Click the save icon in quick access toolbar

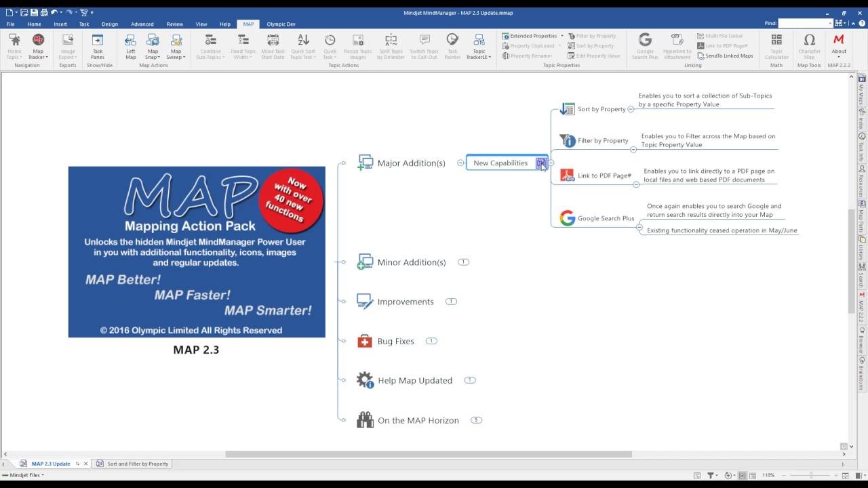click(33, 12)
